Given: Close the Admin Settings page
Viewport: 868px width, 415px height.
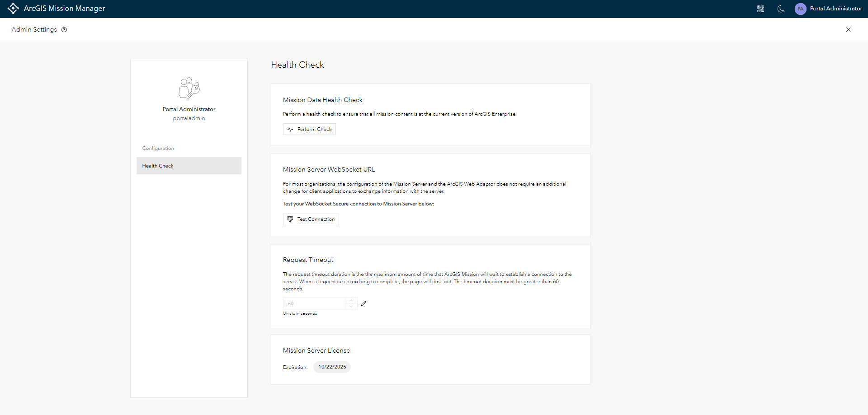Looking at the screenshot, I should 848,30.
